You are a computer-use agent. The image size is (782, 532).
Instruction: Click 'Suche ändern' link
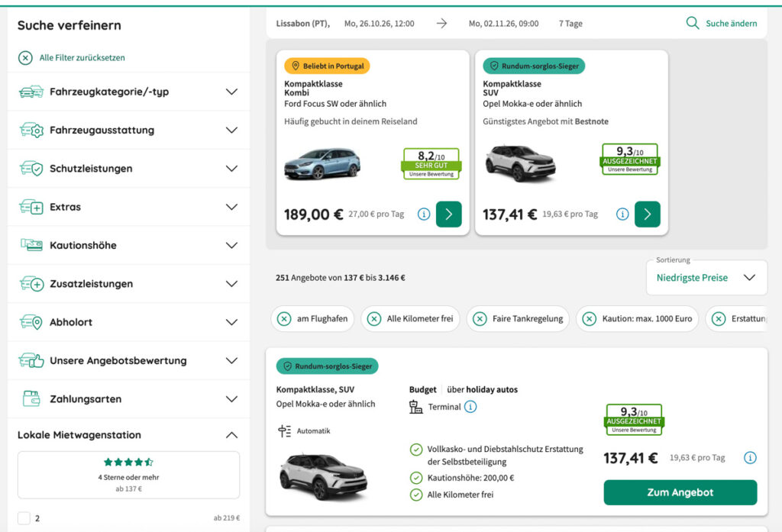(x=731, y=24)
